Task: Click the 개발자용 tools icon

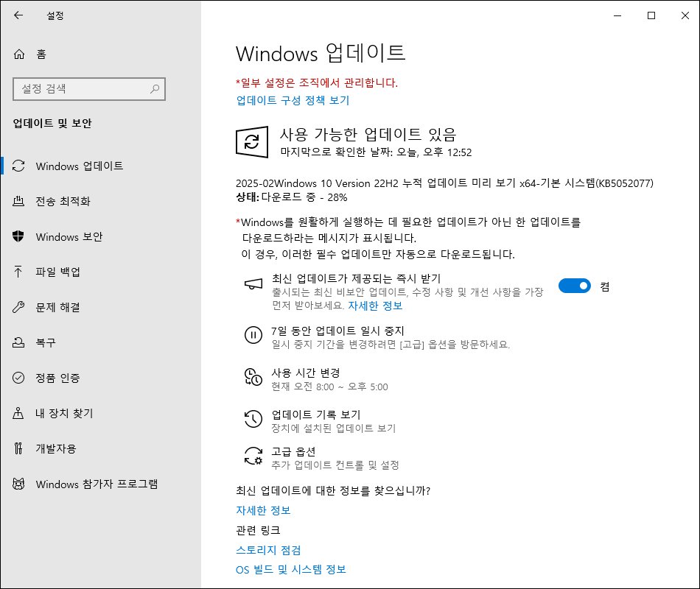Action: [x=18, y=448]
